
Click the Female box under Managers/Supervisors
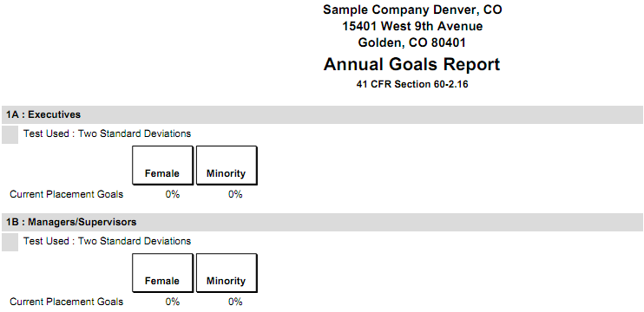coord(162,273)
